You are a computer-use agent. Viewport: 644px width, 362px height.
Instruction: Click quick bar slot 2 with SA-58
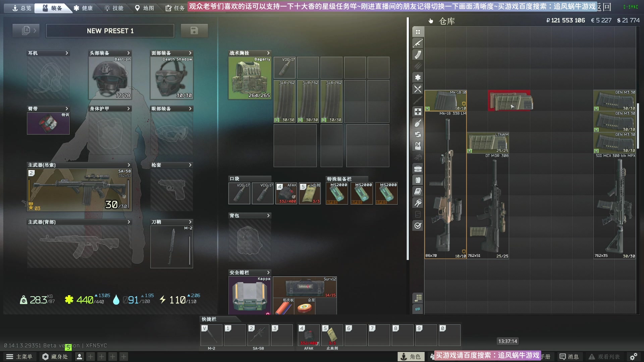[258, 335]
